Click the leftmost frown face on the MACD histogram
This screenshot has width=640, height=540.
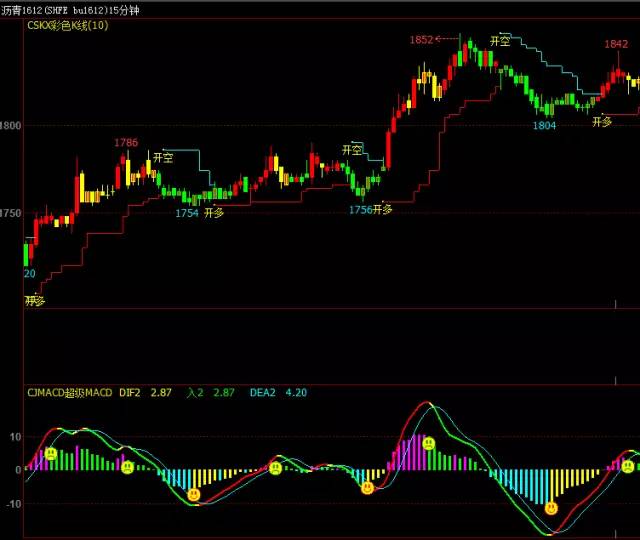pyautogui.click(x=51, y=454)
